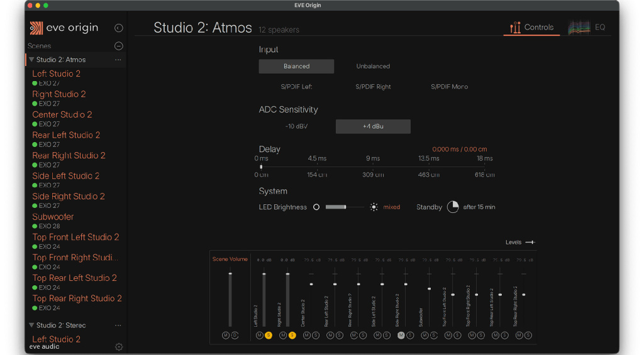Image resolution: width=644 pixels, height=355 pixels.
Task: Click the Delay slider handle at 0 ms
Action: [x=261, y=167]
